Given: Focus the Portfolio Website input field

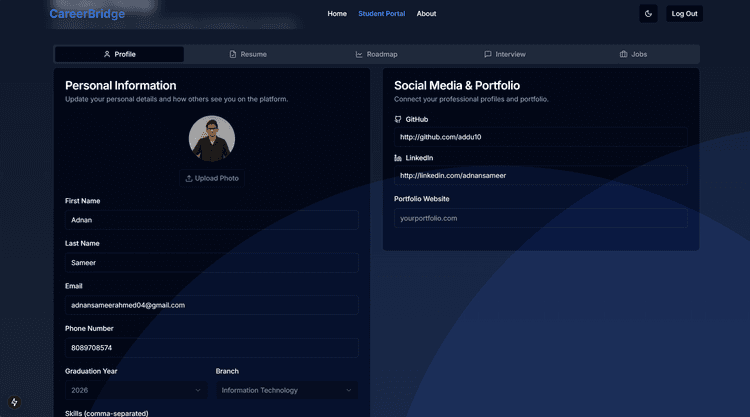Looking at the screenshot, I should 541,218.
